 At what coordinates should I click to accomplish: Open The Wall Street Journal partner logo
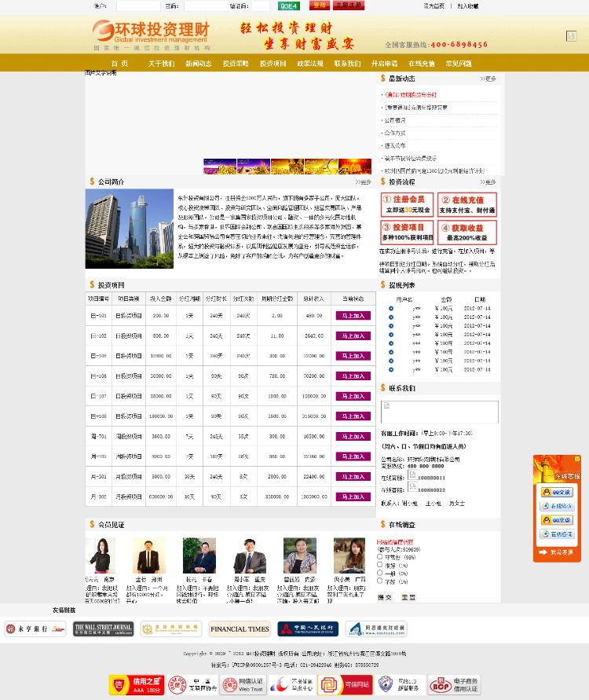pos(103,629)
